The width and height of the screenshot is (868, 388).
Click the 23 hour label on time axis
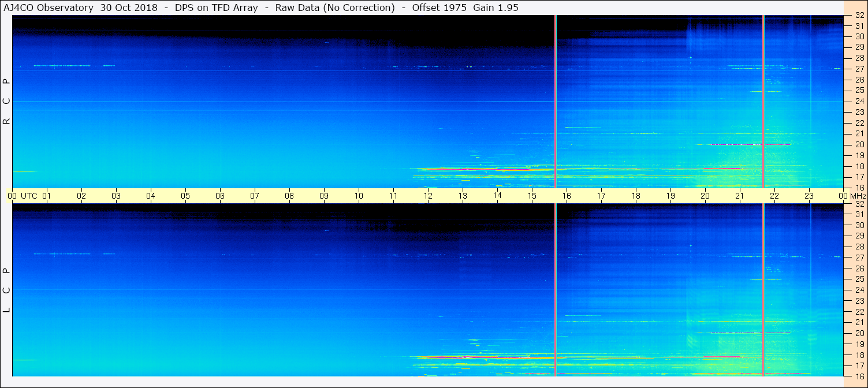click(x=809, y=196)
